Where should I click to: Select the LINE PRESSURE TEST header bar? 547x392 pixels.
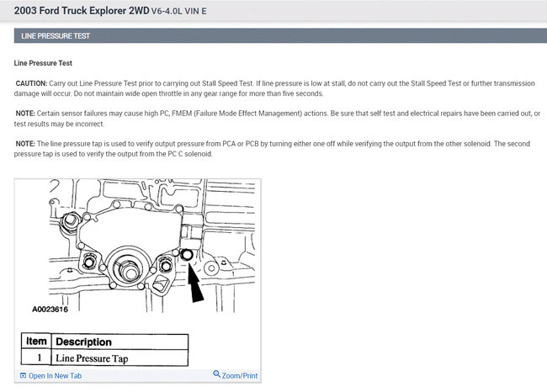click(x=280, y=36)
